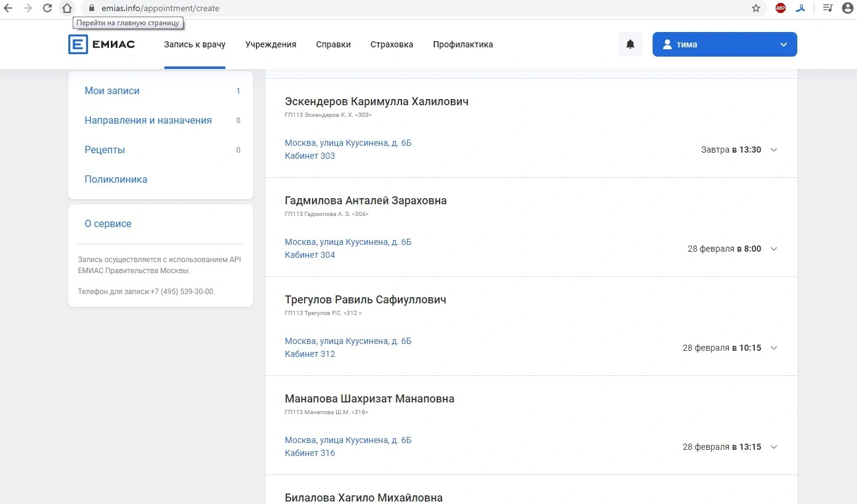Click the Направления и назначения count 0
857x504 pixels.
(x=238, y=121)
